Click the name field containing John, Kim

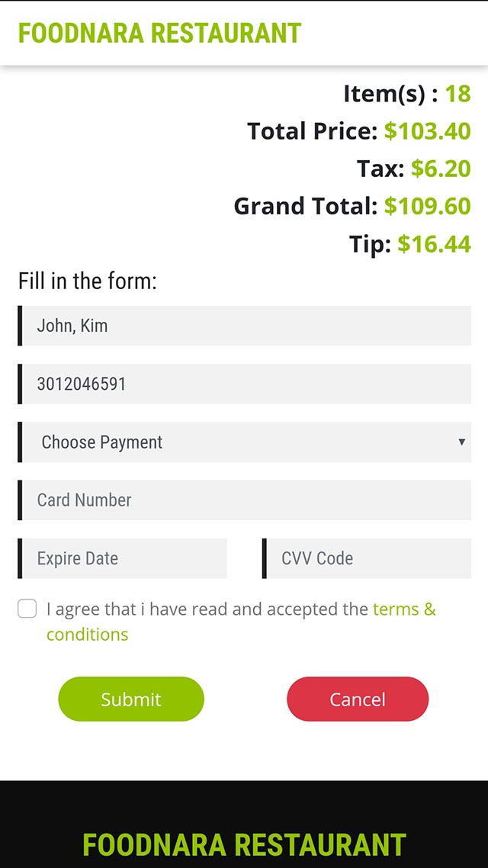pyautogui.click(x=244, y=326)
